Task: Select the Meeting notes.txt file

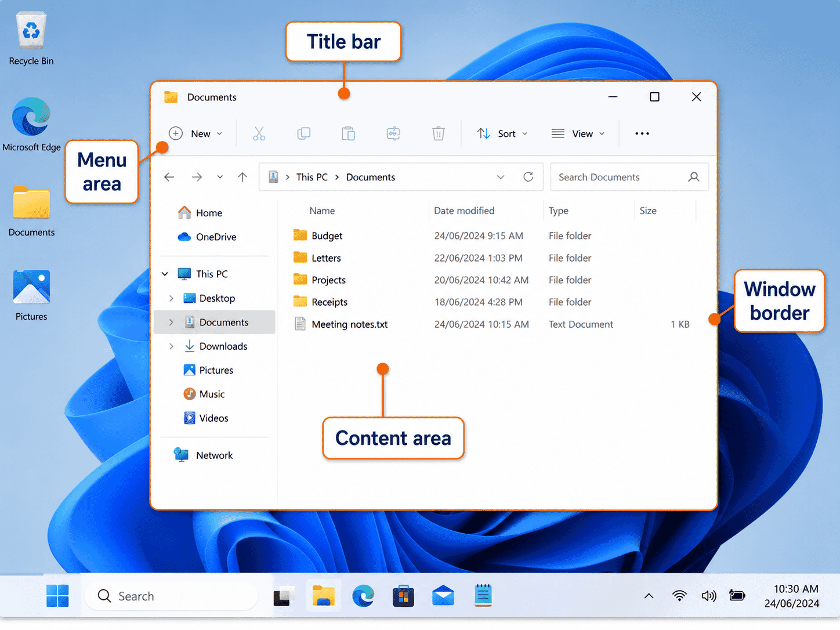Action: [341, 324]
